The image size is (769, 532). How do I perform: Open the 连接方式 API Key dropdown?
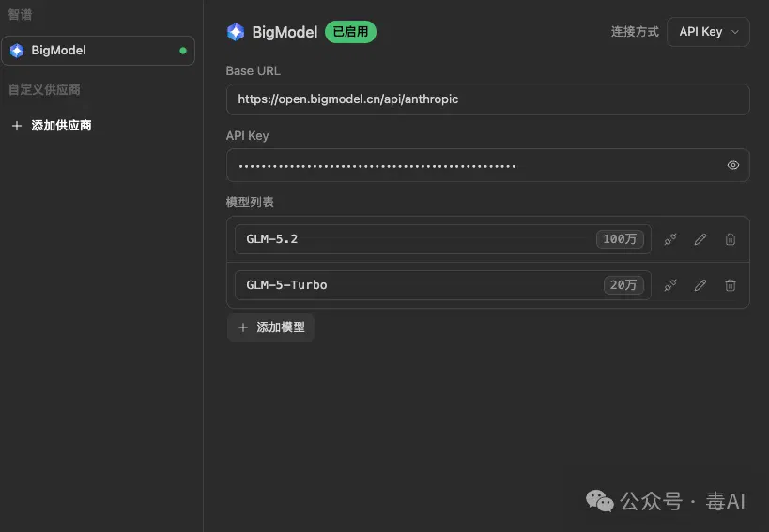pyautogui.click(x=708, y=32)
